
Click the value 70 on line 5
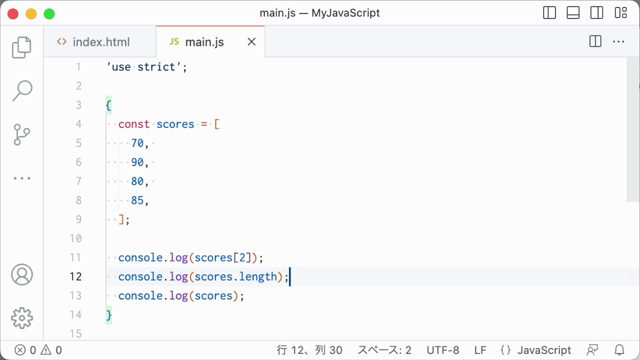tap(137, 143)
